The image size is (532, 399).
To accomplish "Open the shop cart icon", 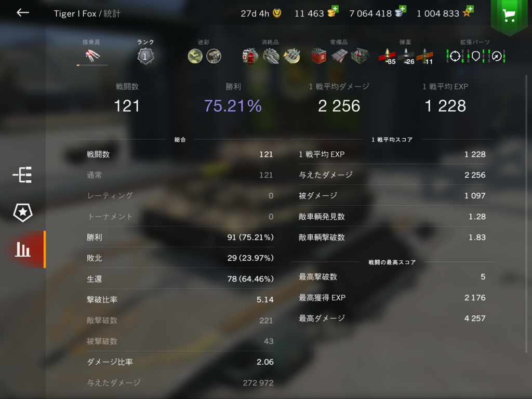I will coord(509,15).
